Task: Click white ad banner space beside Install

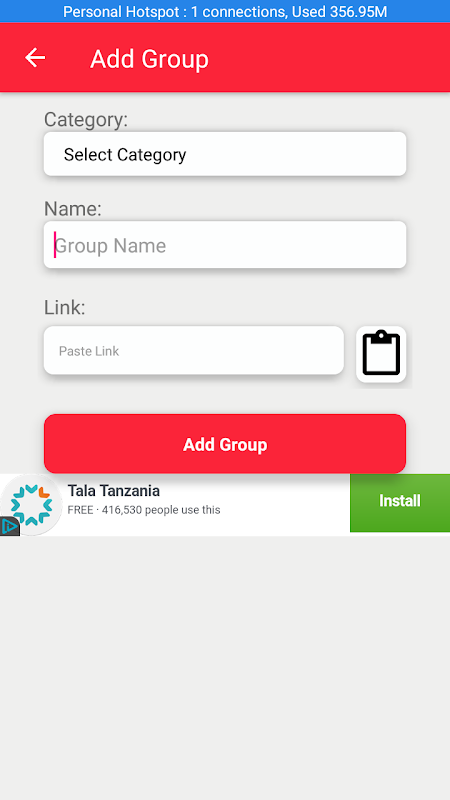Action: [286, 504]
